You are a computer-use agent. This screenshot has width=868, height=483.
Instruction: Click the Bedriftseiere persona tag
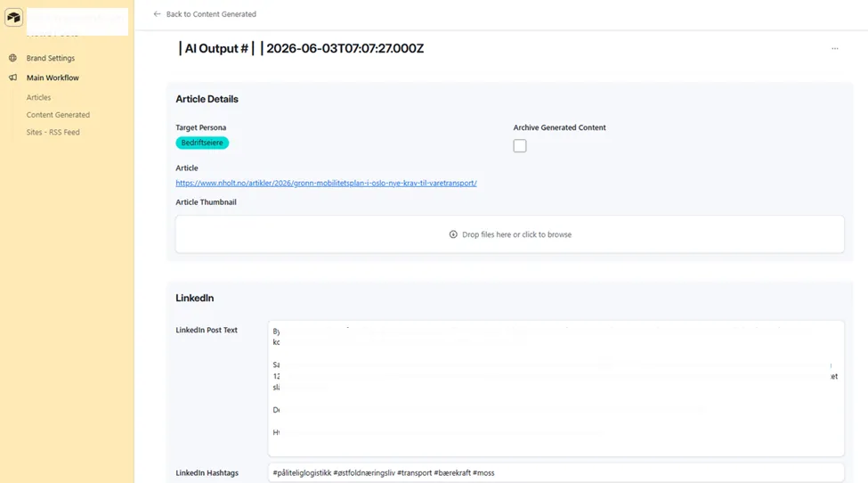[202, 143]
